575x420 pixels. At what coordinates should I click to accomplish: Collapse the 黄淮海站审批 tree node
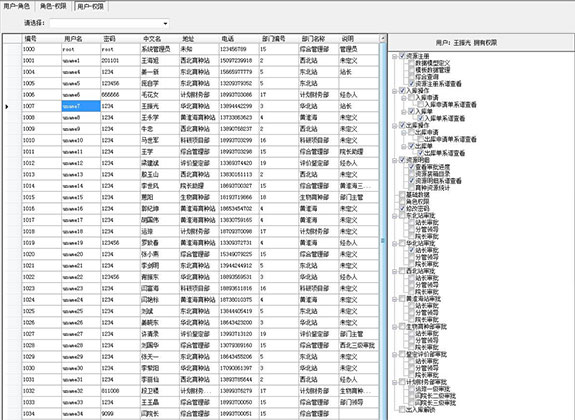coord(395,299)
